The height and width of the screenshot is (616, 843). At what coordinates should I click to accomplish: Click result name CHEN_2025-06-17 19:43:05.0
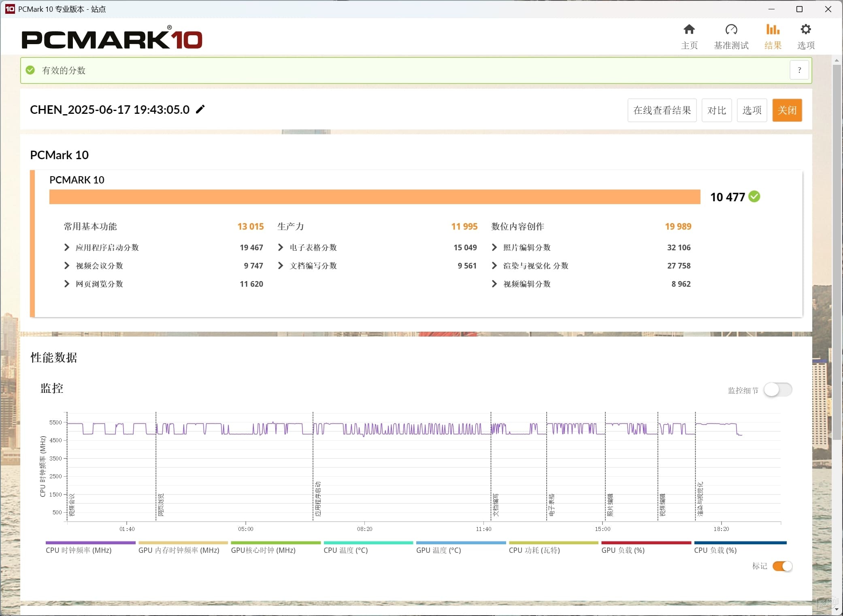110,110
